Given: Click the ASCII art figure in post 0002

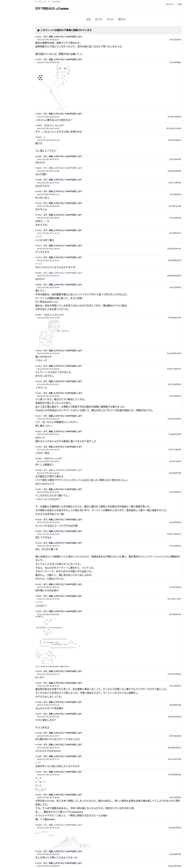Looking at the screenshot, I should pos(54,87).
